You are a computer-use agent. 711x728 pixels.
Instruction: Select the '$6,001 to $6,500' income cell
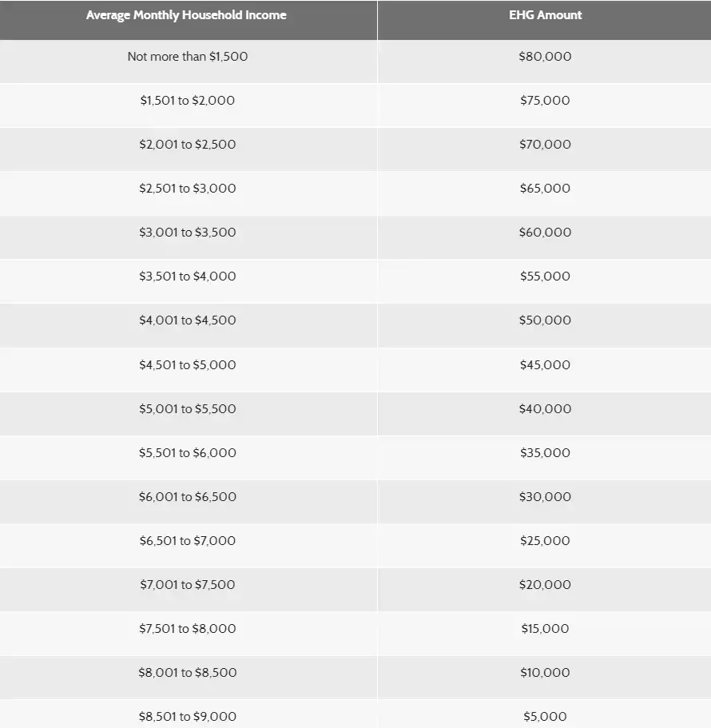188,497
